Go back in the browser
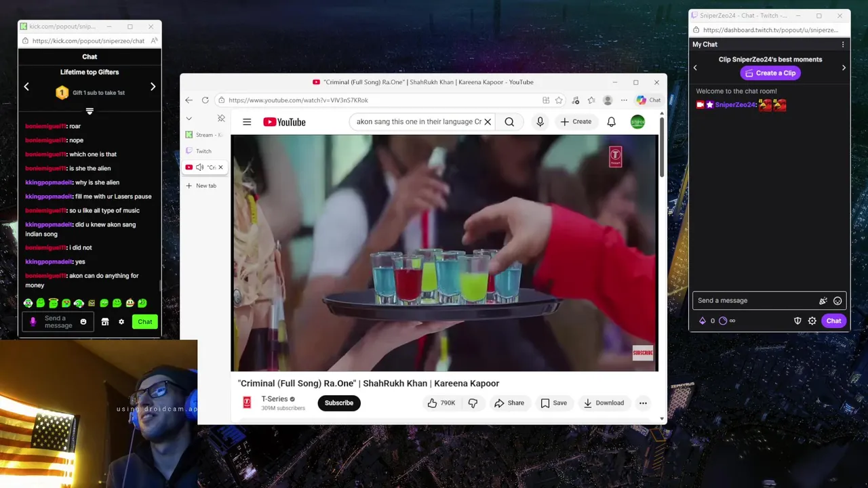Viewport: 868px width, 488px height. point(189,100)
